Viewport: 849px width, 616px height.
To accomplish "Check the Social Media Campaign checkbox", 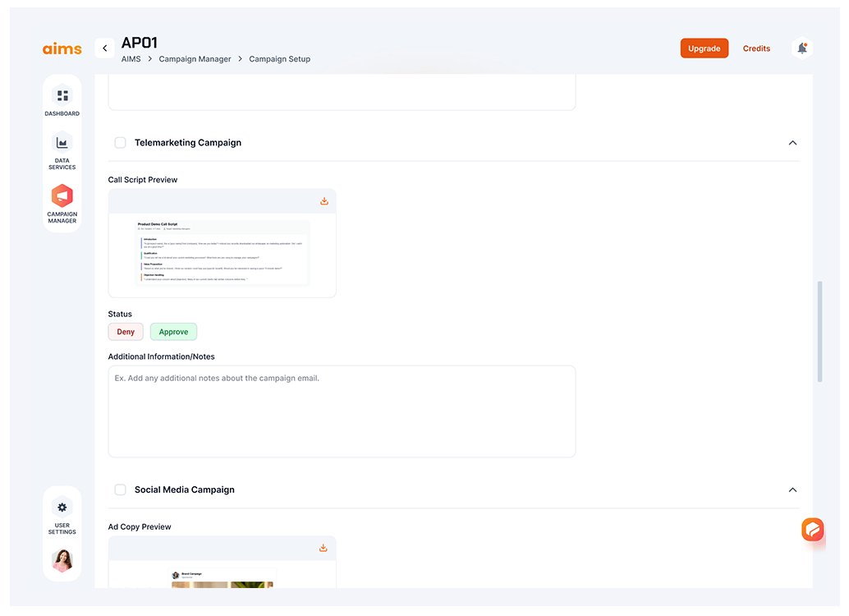I will point(120,490).
